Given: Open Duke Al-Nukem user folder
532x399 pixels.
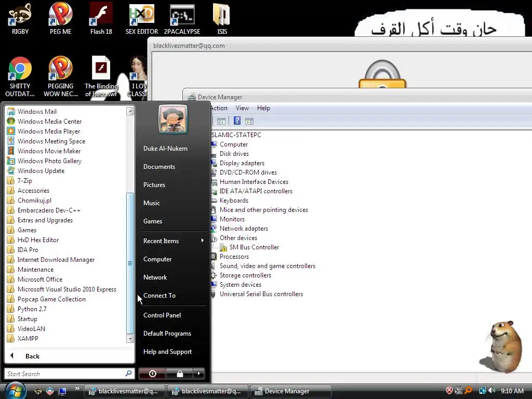Looking at the screenshot, I should coord(165,148).
